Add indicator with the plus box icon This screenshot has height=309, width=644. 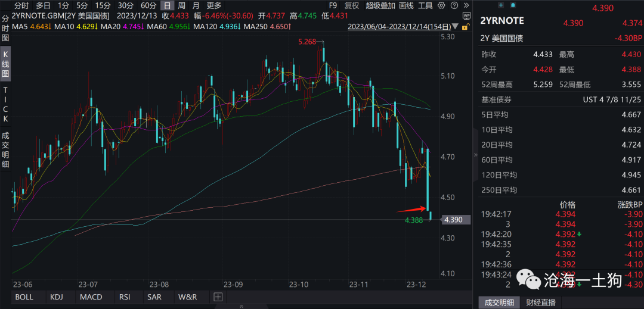click(218, 296)
